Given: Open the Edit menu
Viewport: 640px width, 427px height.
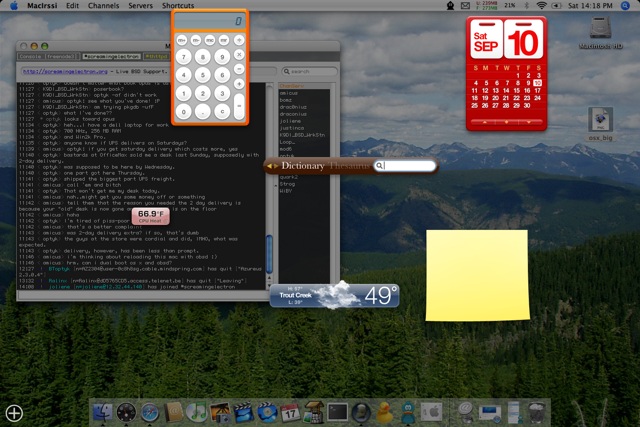Looking at the screenshot, I should 73,6.
